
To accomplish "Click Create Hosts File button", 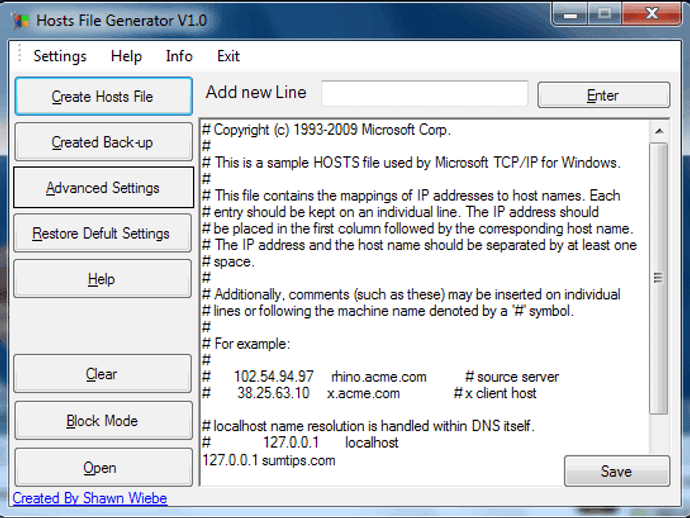I will (103, 96).
